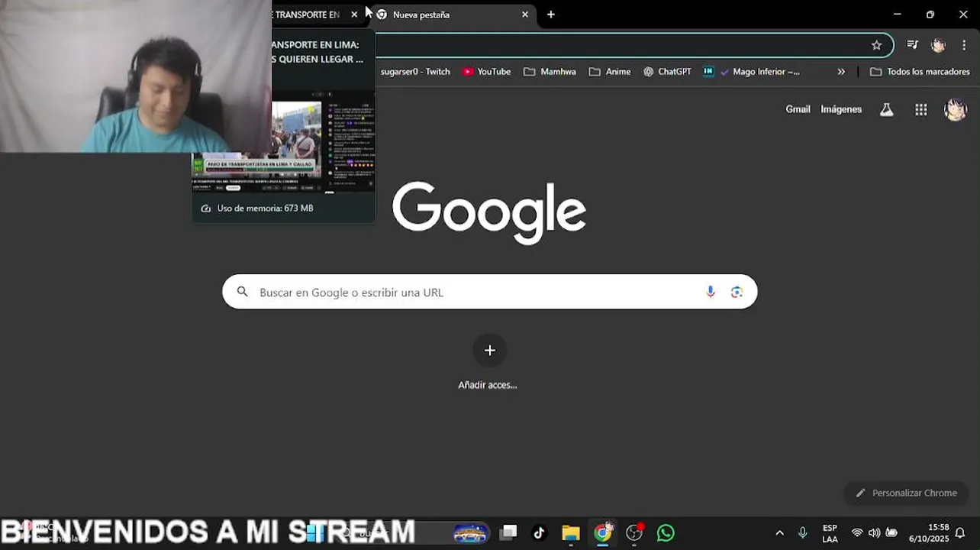Screen dimensions: 980x550
Task: Open WhatsApp from the taskbar
Action: (x=666, y=533)
